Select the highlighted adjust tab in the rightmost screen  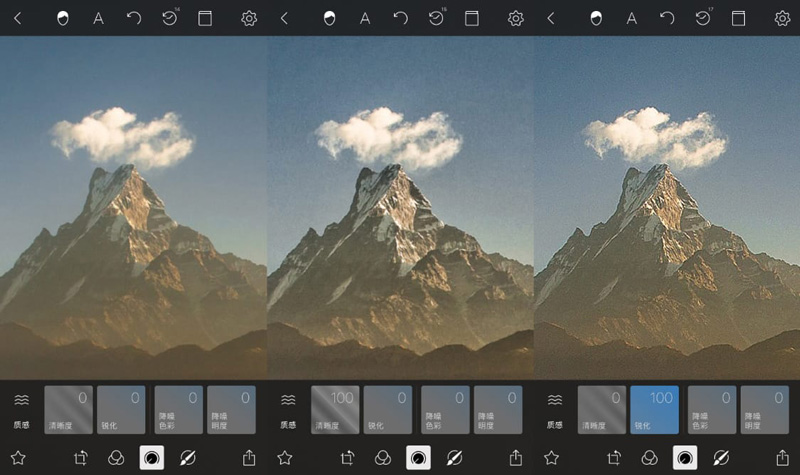685,457
